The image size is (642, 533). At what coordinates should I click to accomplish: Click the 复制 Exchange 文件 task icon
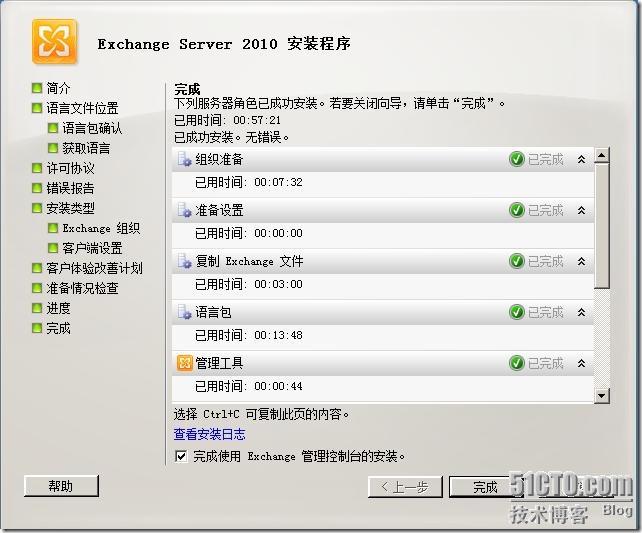184,261
